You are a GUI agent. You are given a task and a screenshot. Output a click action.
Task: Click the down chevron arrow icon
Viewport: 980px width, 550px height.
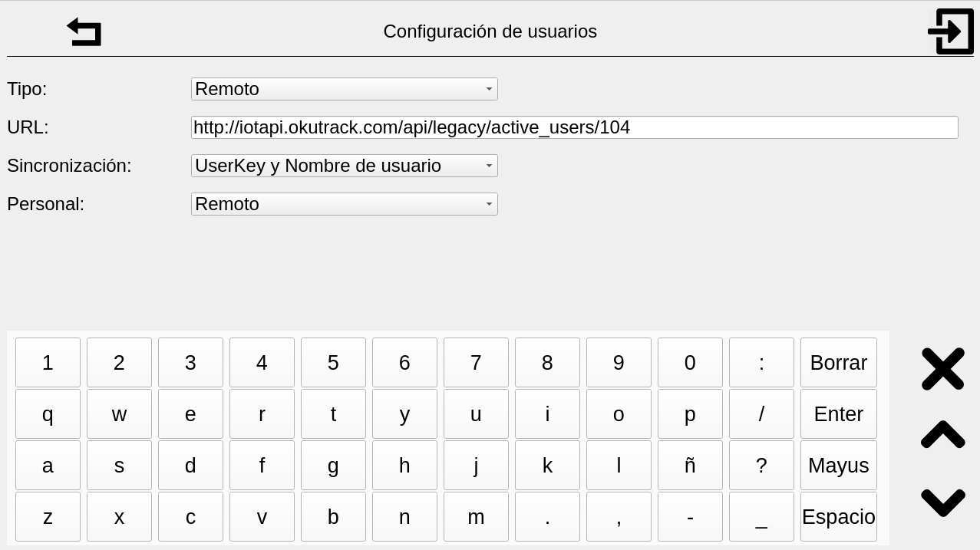(942, 502)
